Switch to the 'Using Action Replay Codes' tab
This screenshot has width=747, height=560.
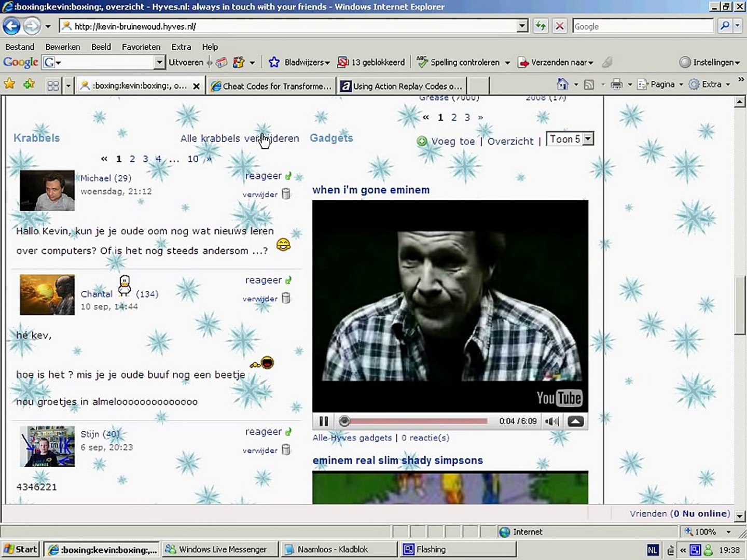tap(402, 86)
